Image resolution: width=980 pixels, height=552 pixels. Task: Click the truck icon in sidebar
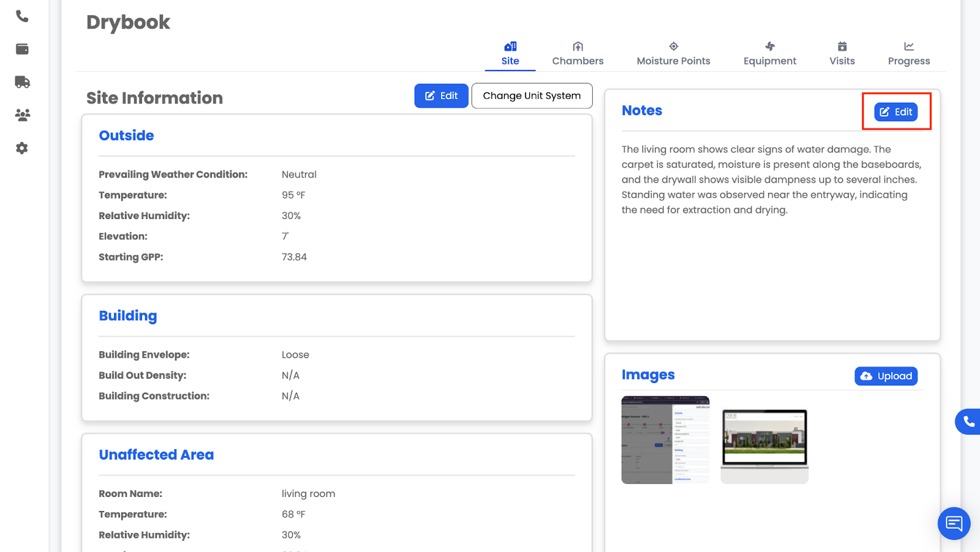point(22,82)
